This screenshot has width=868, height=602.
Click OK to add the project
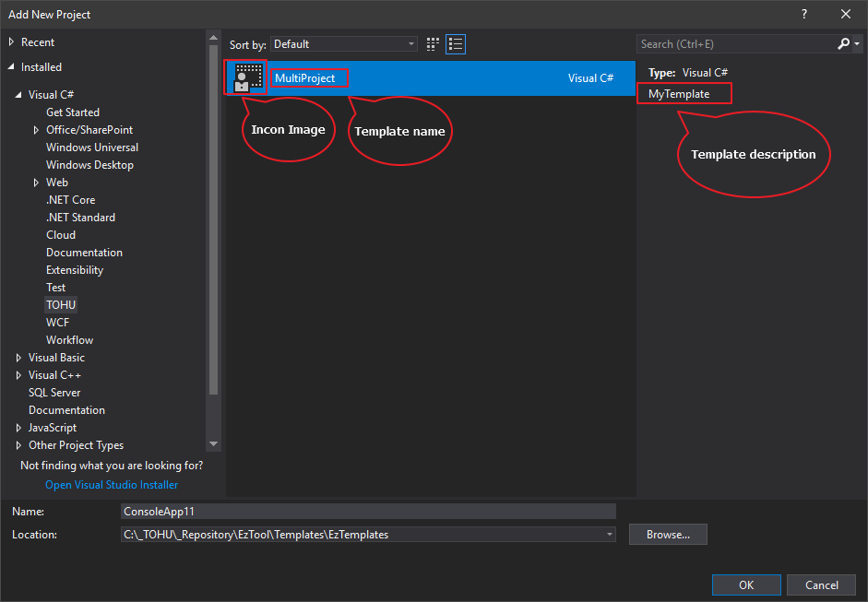(745, 584)
